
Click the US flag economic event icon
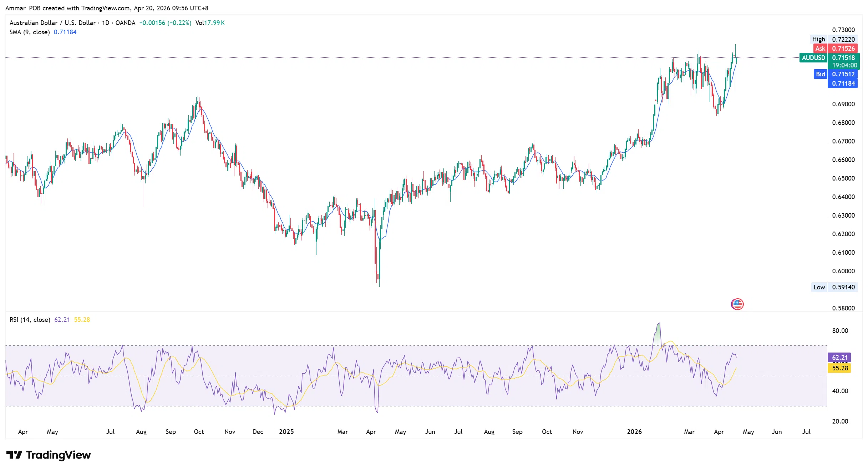point(737,304)
